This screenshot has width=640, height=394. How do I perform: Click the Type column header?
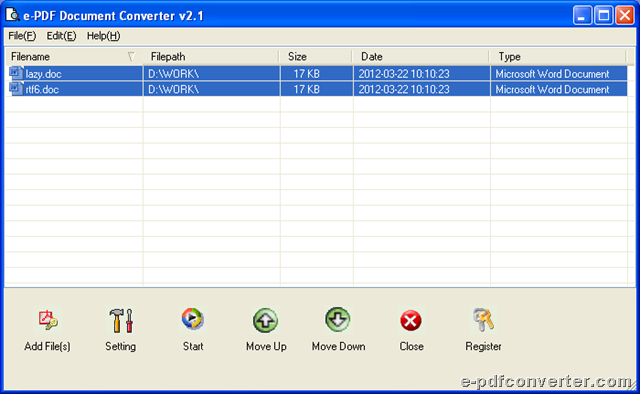(558, 56)
